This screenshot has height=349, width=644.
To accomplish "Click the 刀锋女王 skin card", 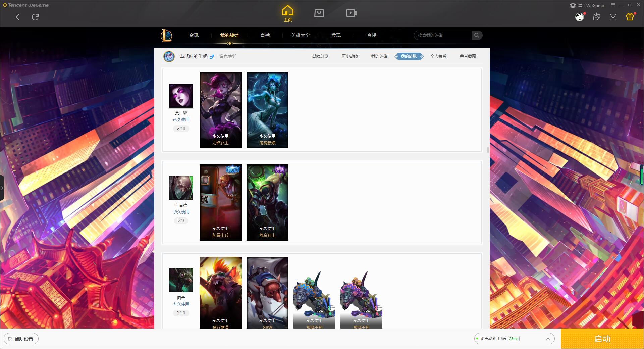I will click(x=220, y=110).
